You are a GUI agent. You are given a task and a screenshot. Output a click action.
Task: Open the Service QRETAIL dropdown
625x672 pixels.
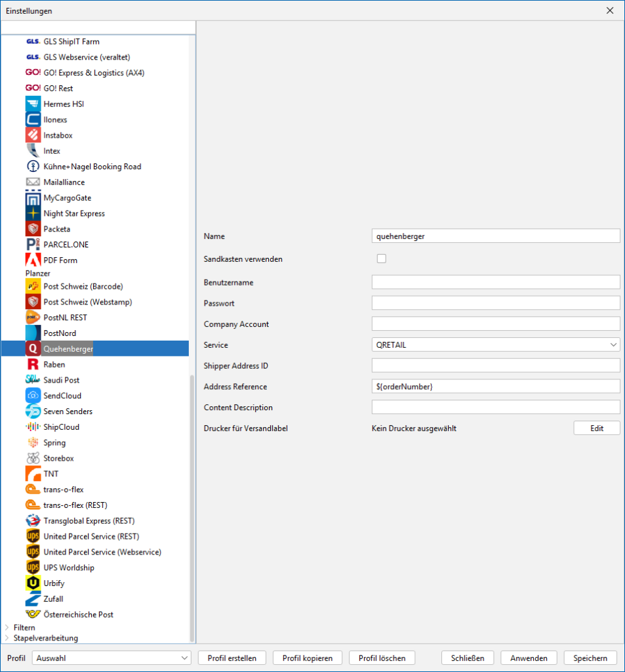click(495, 345)
